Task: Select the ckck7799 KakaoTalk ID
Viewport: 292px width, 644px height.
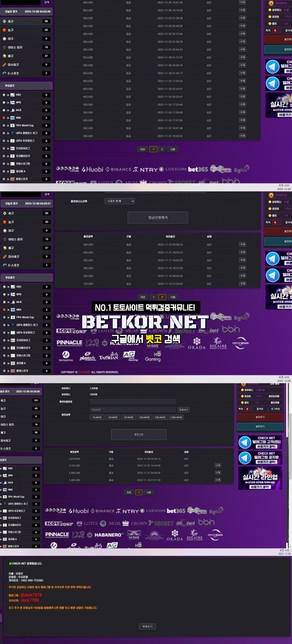Action: (30, 600)
